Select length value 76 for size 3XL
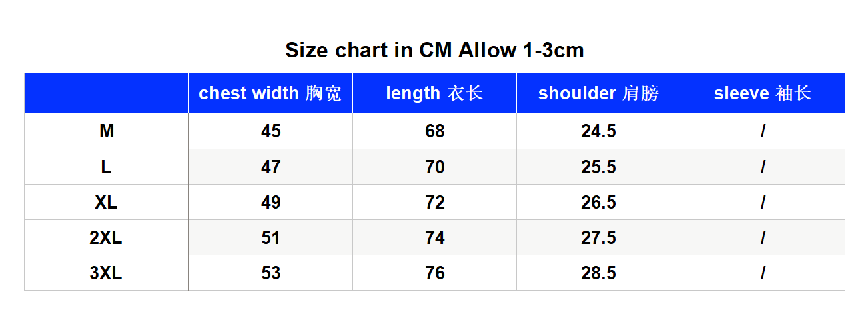Image resolution: width=868 pixels, height=314 pixels. coord(434,273)
